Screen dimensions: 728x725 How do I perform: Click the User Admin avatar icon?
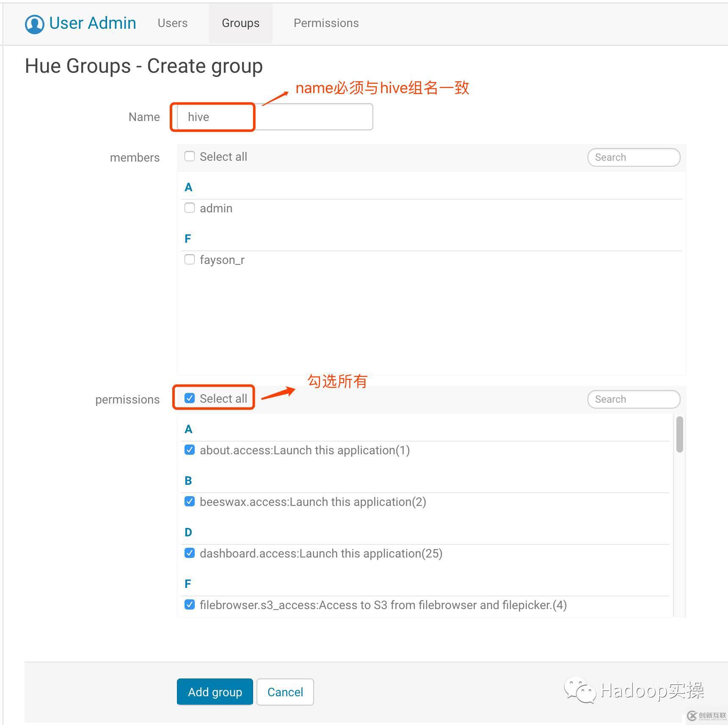click(34, 24)
